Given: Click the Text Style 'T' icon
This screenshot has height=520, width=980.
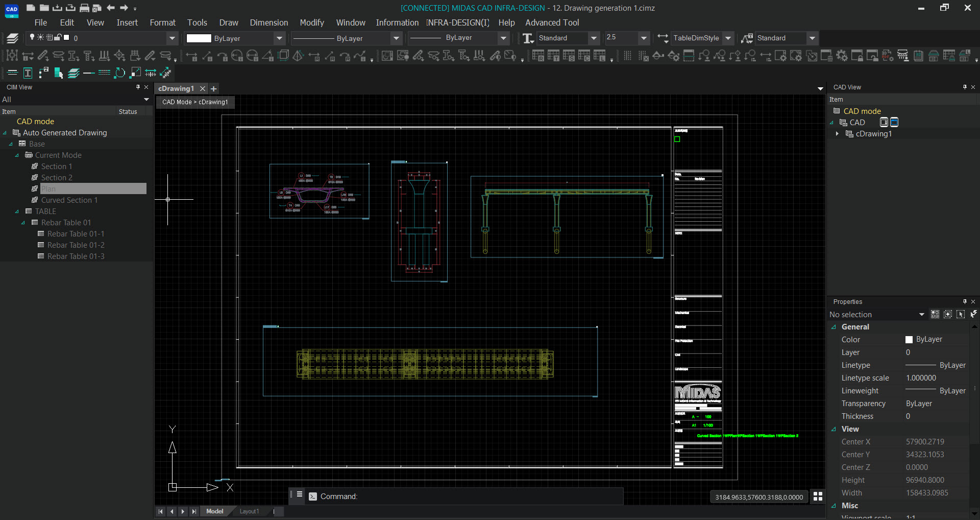Looking at the screenshot, I should (x=528, y=38).
